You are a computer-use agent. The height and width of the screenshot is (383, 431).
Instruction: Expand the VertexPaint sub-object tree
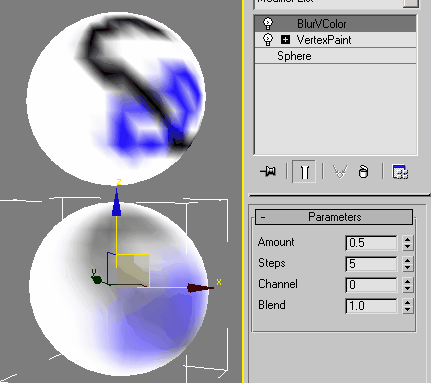(x=285, y=40)
